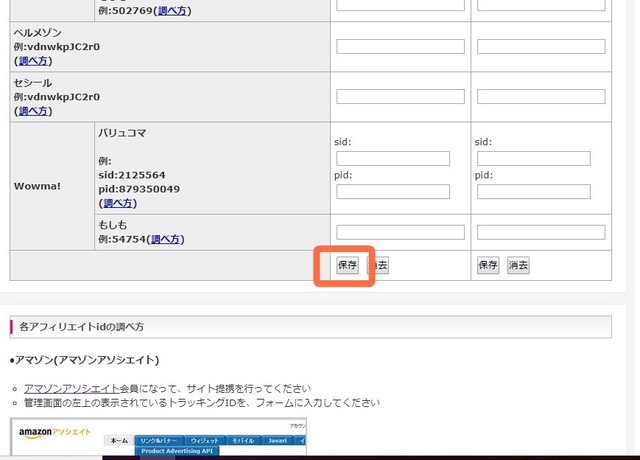Click the right-hand column 保存 button

click(488, 265)
